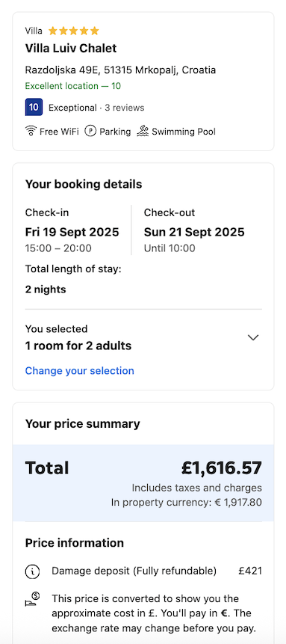Click the total price £1,616.57
This screenshot has height=644, width=286.
tap(222, 467)
